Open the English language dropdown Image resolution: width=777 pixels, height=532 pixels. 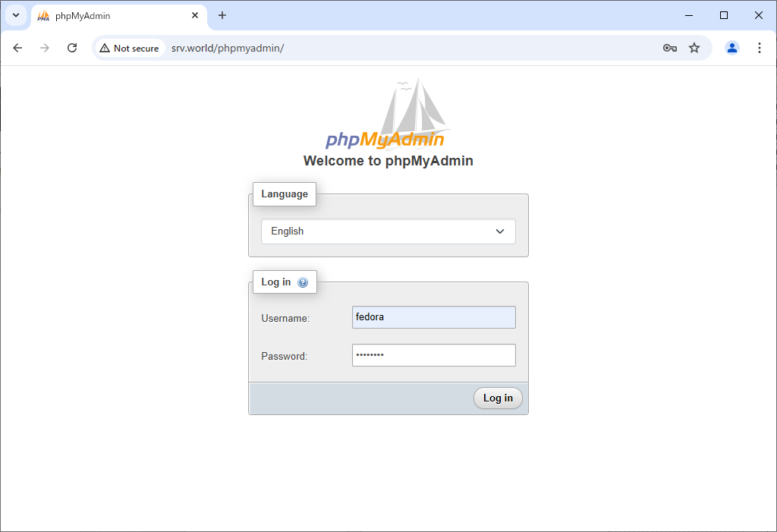388,231
